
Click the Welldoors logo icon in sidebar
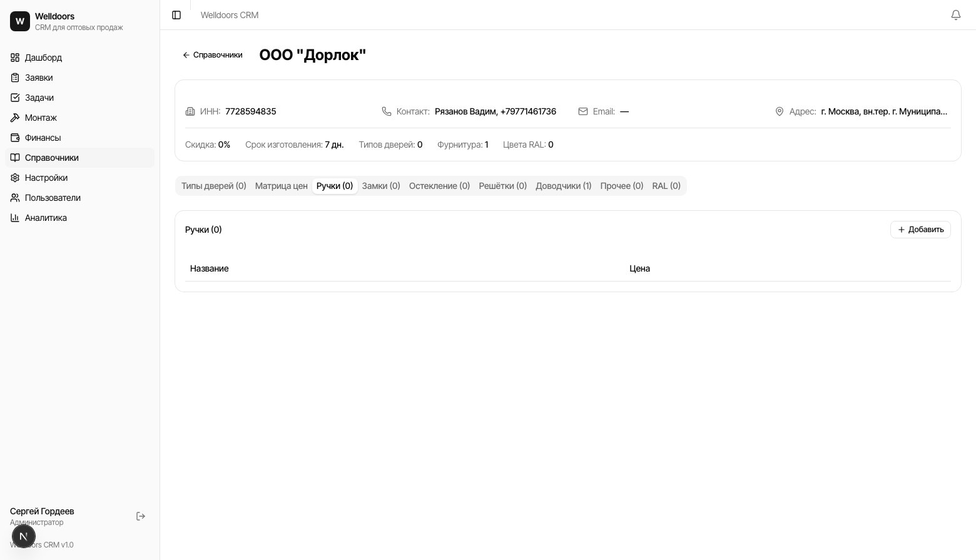point(20,21)
